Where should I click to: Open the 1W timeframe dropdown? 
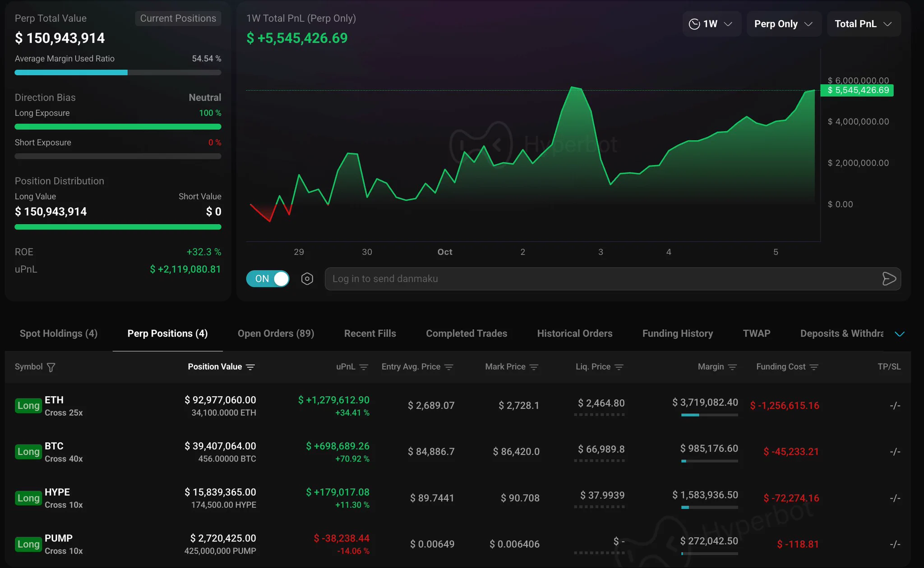point(711,24)
